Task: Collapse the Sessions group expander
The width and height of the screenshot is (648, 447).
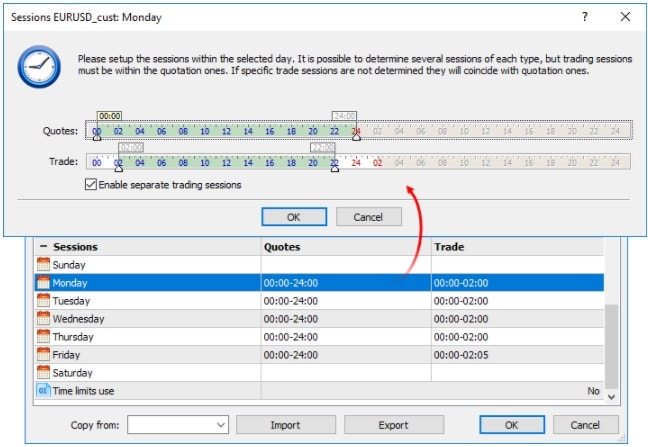Action: click(43, 247)
